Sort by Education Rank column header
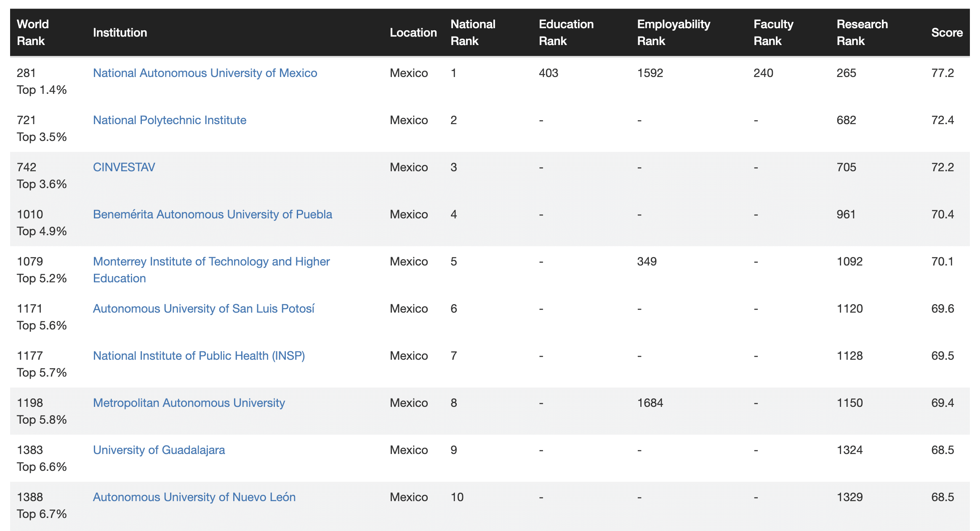The image size is (980, 531). 566,32
